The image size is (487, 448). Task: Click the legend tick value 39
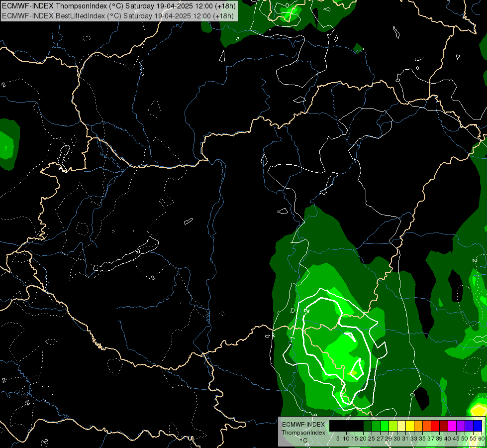tap(439, 439)
